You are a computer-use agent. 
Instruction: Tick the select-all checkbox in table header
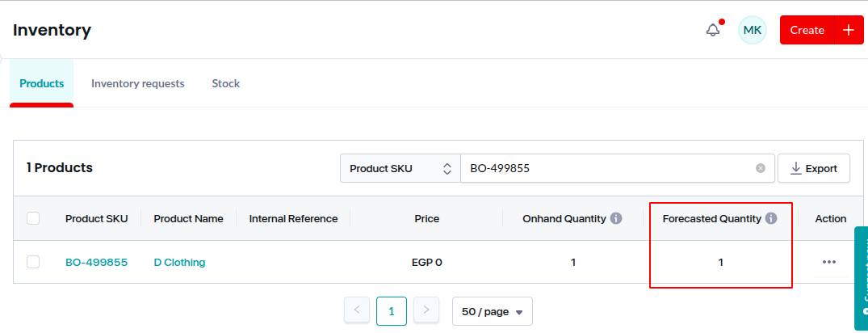pyautogui.click(x=33, y=218)
